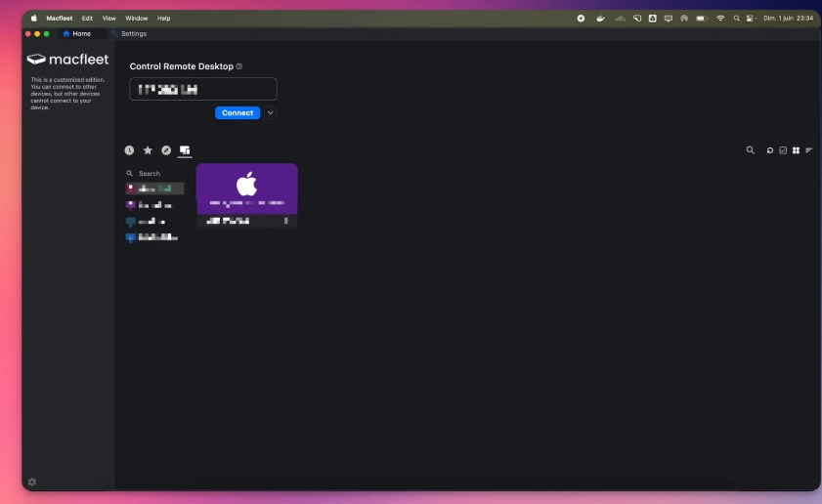Open the peer sort options menu
This screenshot has width=822, height=504.
click(x=808, y=150)
